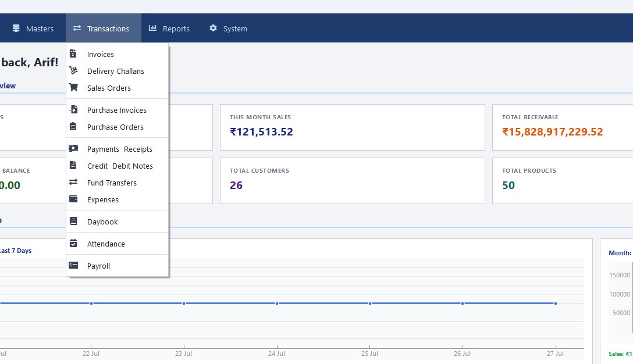
Task: Click the Masters database icon
Action: tap(16, 28)
